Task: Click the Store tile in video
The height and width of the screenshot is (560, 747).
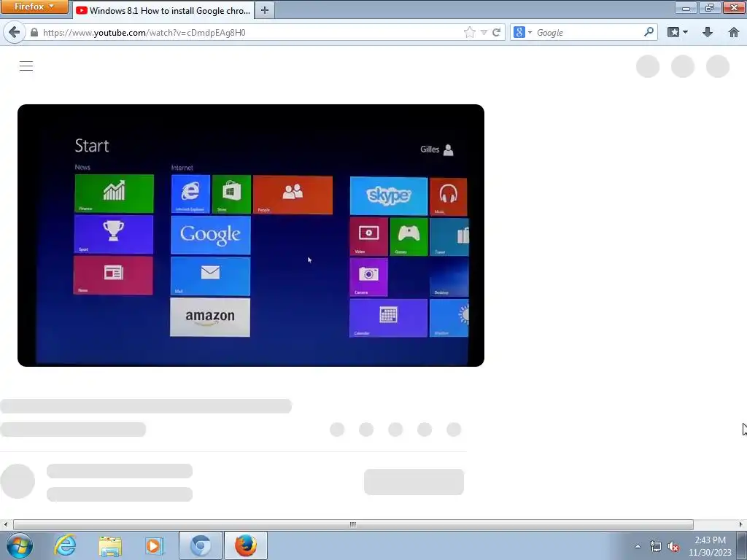Action: (231, 194)
